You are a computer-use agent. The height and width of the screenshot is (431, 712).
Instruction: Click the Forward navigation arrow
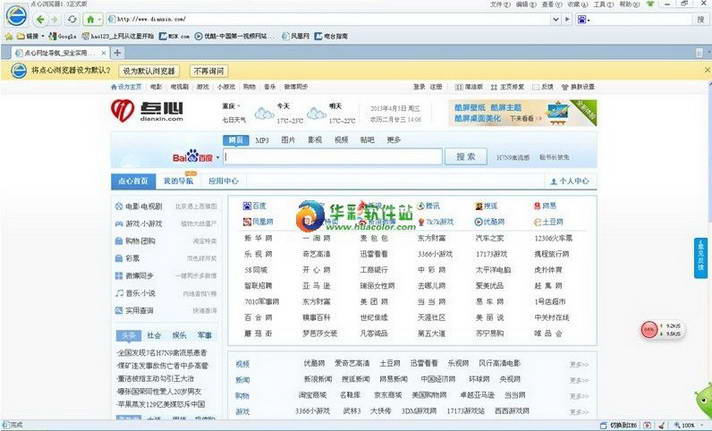54,19
